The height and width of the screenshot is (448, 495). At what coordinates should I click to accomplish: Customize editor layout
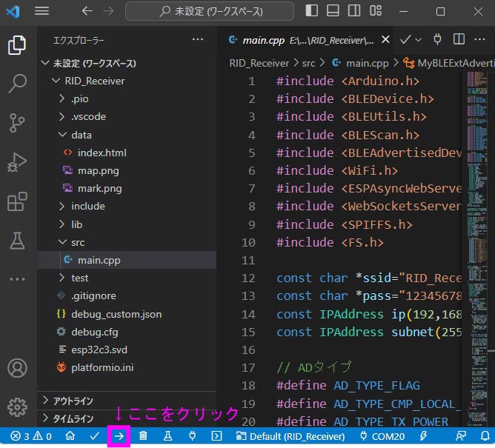(x=376, y=11)
